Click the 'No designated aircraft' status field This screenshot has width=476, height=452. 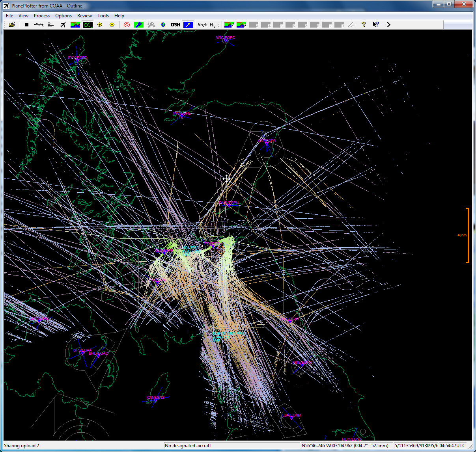[x=231, y=446]
